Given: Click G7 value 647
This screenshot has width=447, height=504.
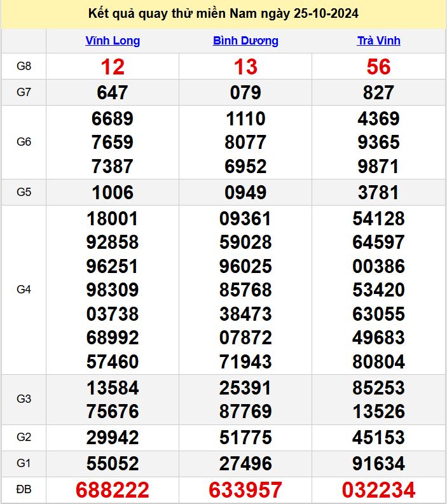Looking at the screenshot, I should click(x=113, y=92).
